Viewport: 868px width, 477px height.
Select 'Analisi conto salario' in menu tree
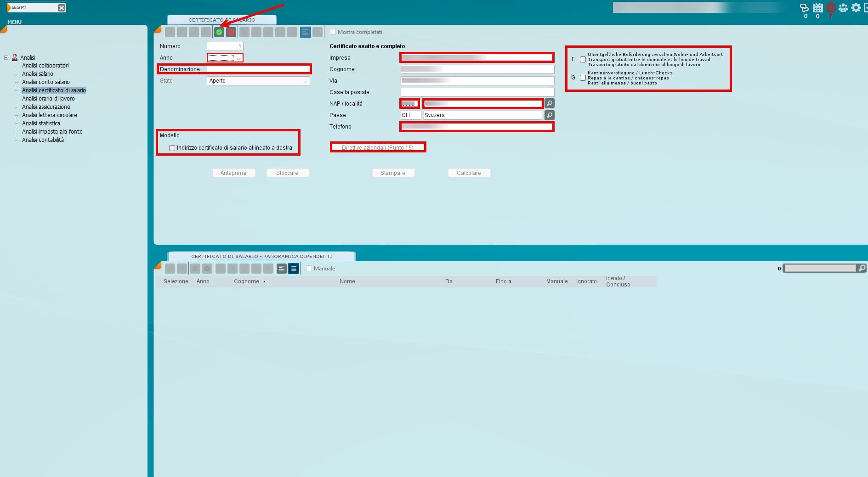pyautogui.click(x=46, y=82)
